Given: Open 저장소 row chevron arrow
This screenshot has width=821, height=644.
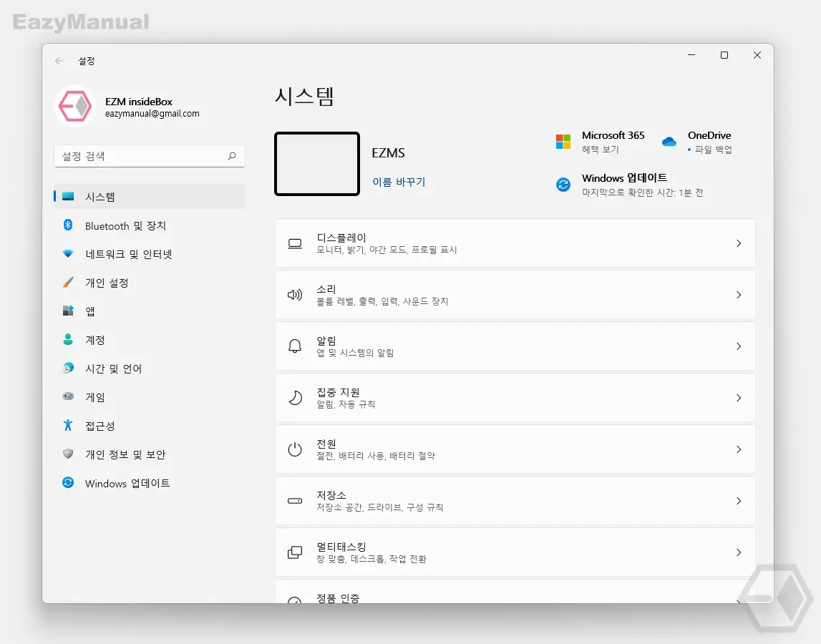Looking at the screenshot, I should pyautogui.click(x=738, y=501).
